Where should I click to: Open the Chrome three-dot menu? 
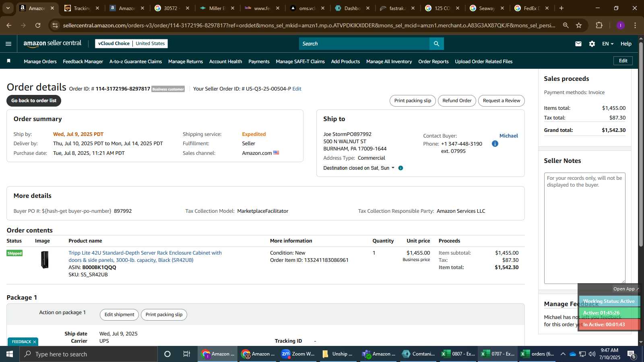click(635, 25)
